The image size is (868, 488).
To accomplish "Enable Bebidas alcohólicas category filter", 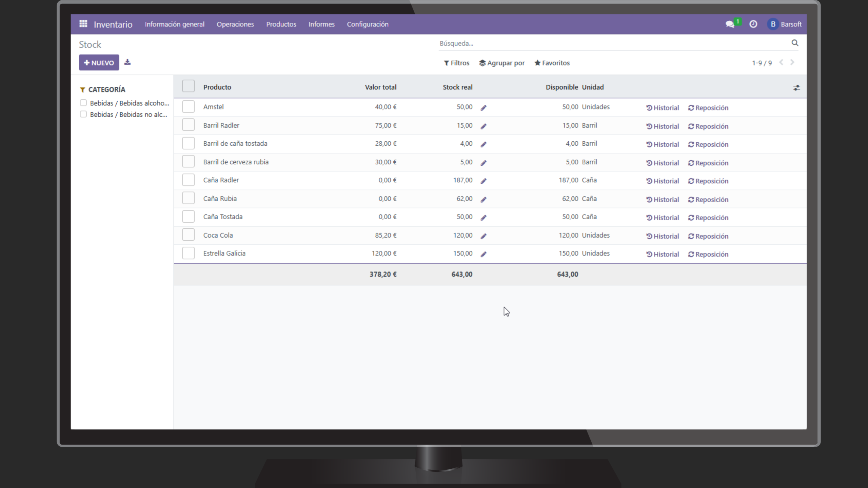I will click(83, 103).
